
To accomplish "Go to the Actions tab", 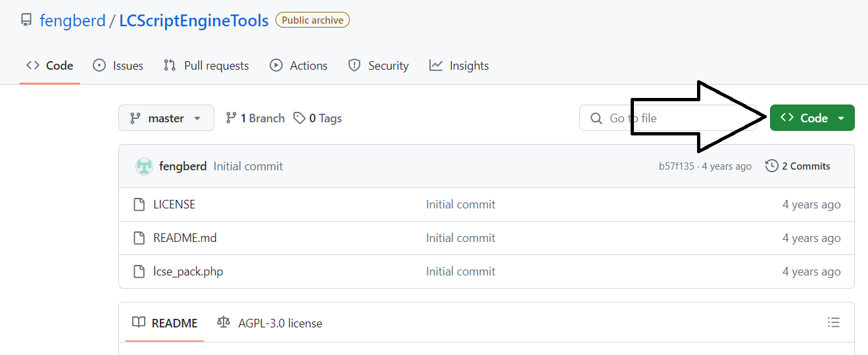I will coord(299,66).
